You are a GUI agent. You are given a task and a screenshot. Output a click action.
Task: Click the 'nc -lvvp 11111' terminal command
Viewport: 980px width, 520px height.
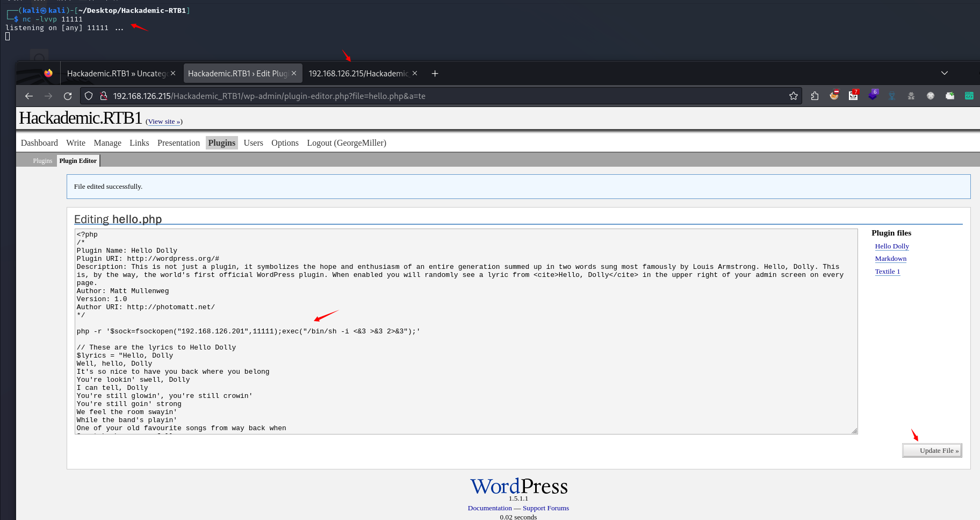pyautogui.click(x=52, y=19)
